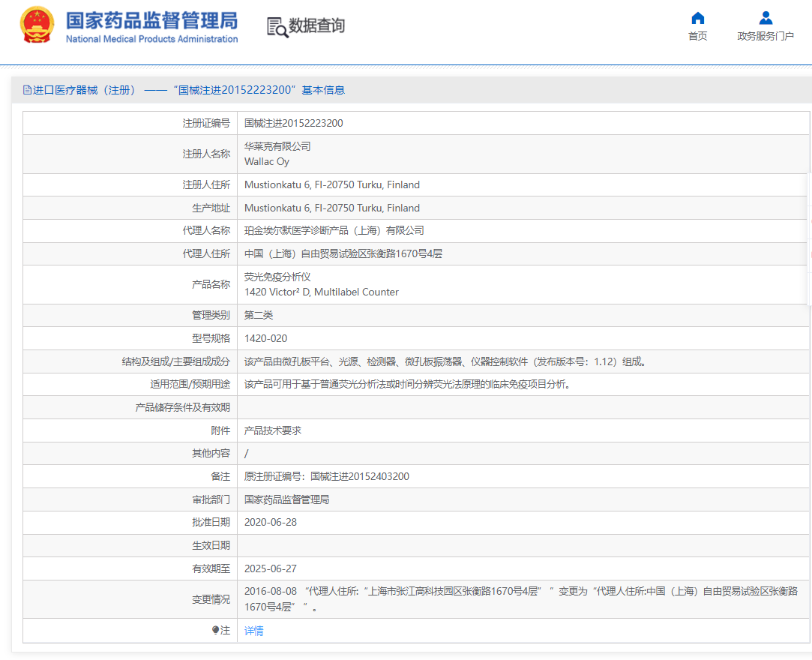
Task: Click the 注册证编号 row label
Action: [206, 123]
